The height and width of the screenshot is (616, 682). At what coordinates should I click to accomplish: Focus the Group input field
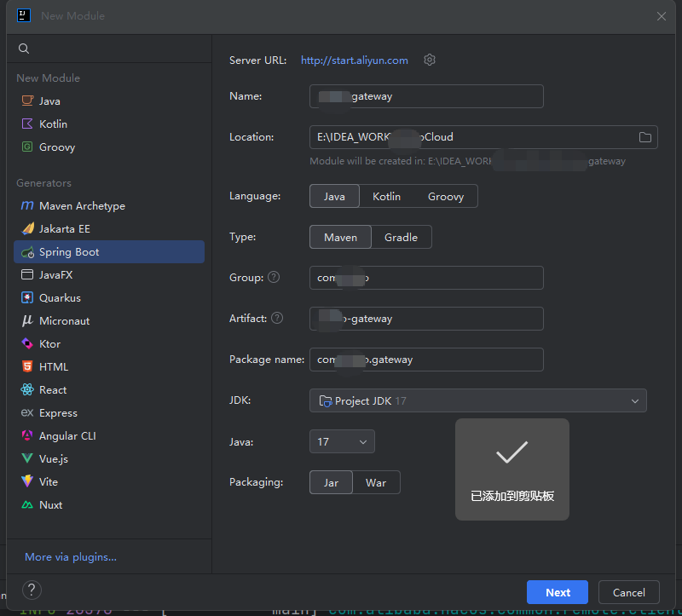(426, 278)
